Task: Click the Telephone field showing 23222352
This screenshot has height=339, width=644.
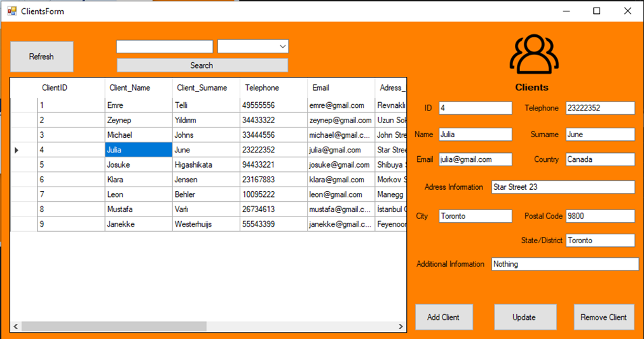Action: tap(600, 108)
